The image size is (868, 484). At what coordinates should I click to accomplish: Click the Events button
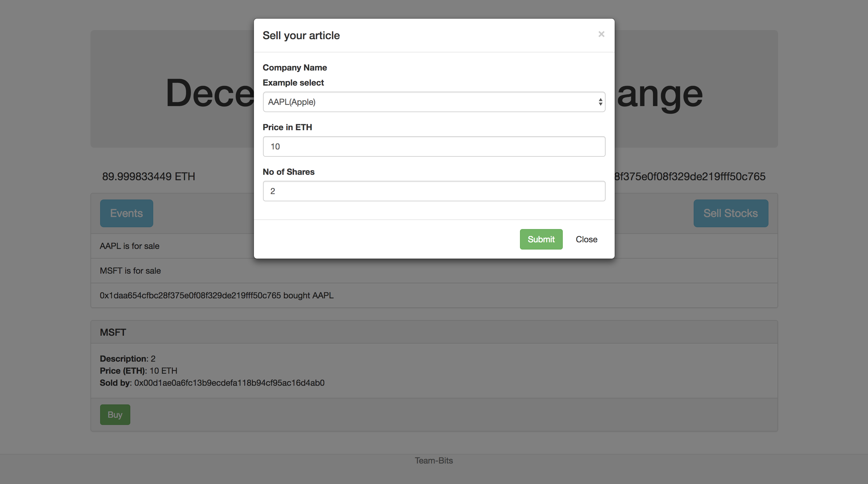pyautogui.click(x=126, y=213)
